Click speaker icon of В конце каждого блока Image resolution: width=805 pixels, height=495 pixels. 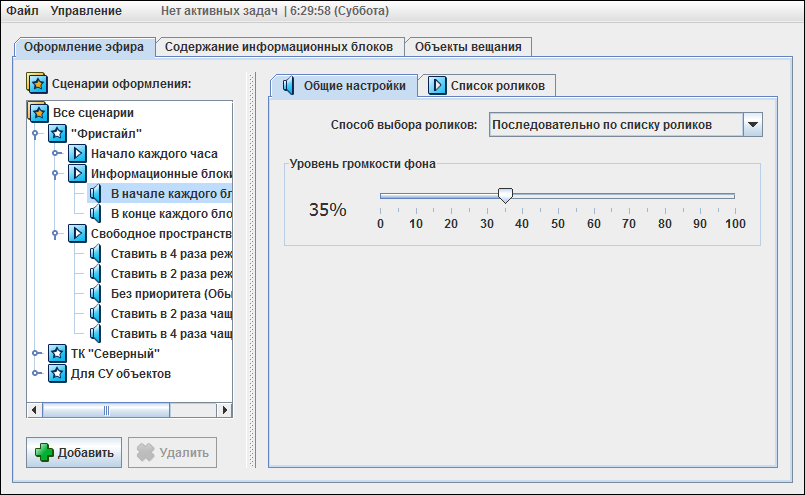coord(95,214)
